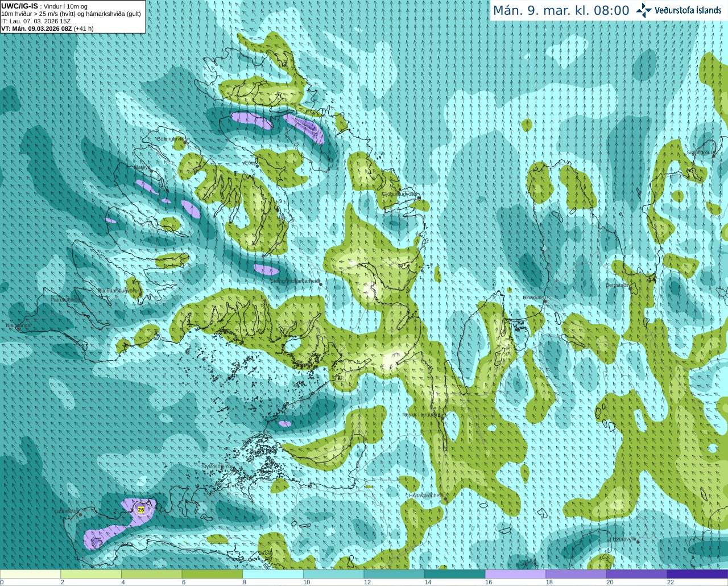The width and height of the screenshot is (728, 586).
Task: Click the '10m hviður > 25 m/s' description line
Action: pyautogui.click(x=71, y=14)
